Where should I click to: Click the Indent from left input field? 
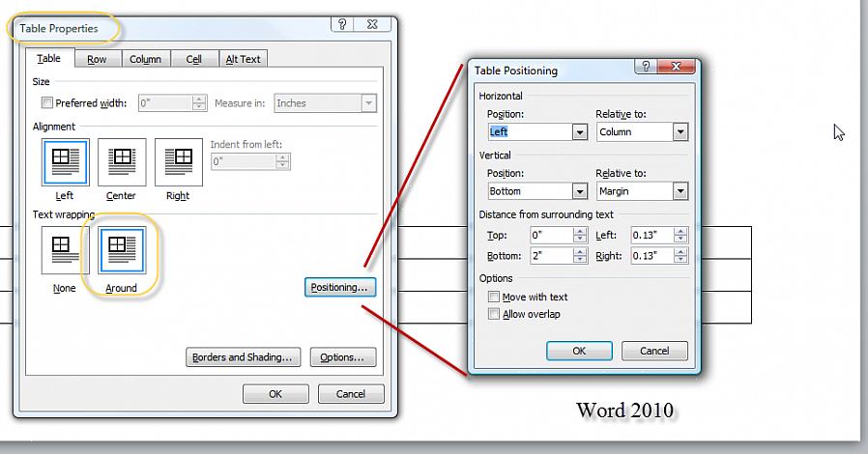pyautogui.click(x=244, y=161)
